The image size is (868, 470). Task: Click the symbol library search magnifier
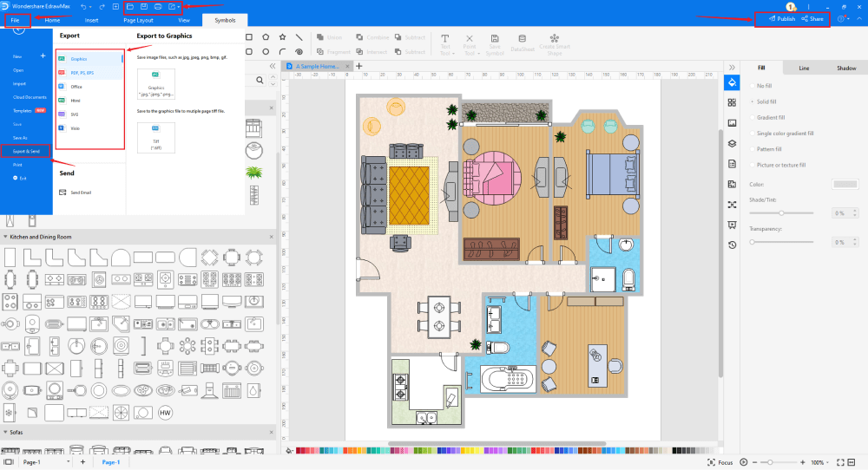click(x=260, y=80)
